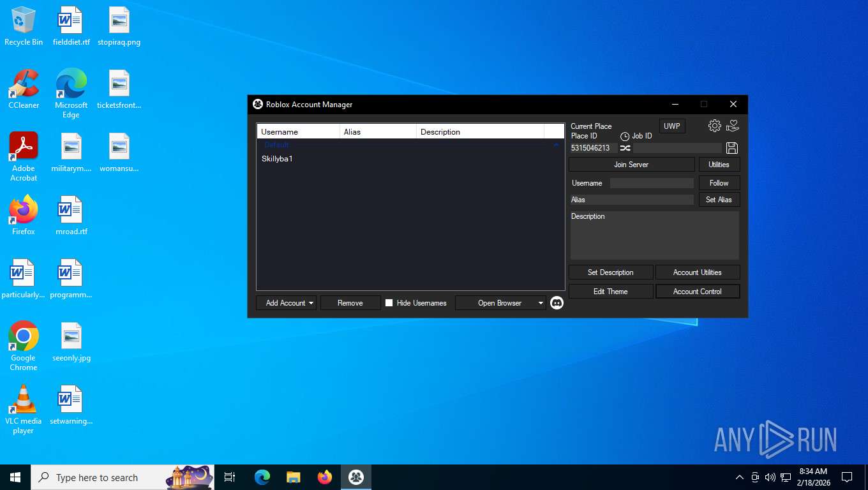Sort by the Username column header
This screenshot has height=490, width=868.
(x=298, y=131)
